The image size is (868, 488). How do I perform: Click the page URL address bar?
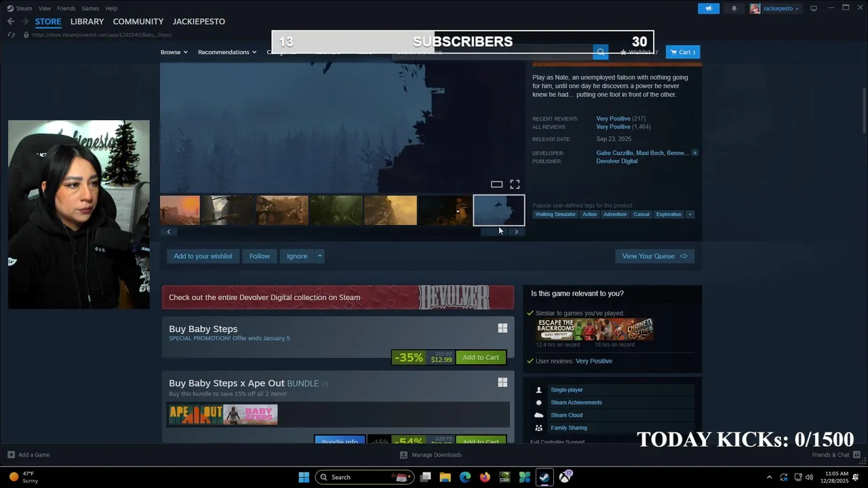click(102, 35)
